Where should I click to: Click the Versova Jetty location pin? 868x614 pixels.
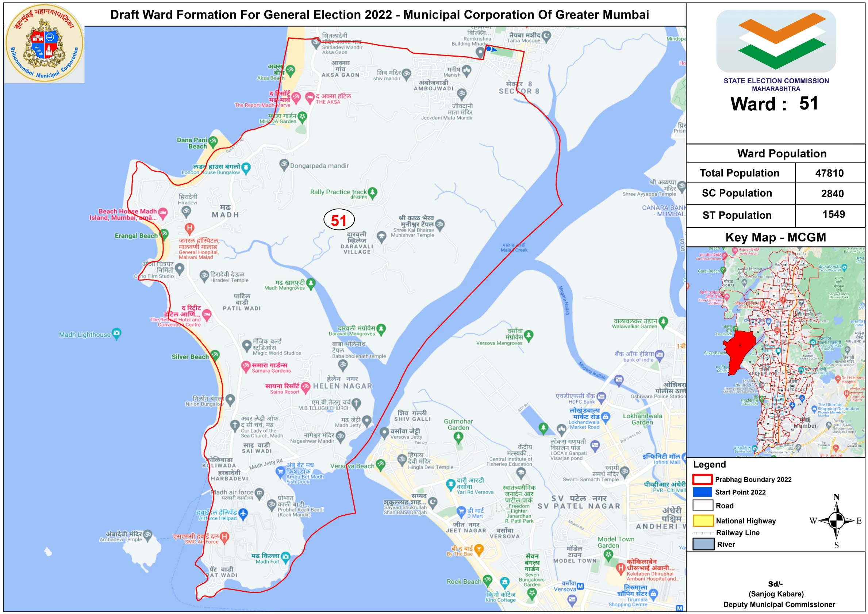point(384,432)
